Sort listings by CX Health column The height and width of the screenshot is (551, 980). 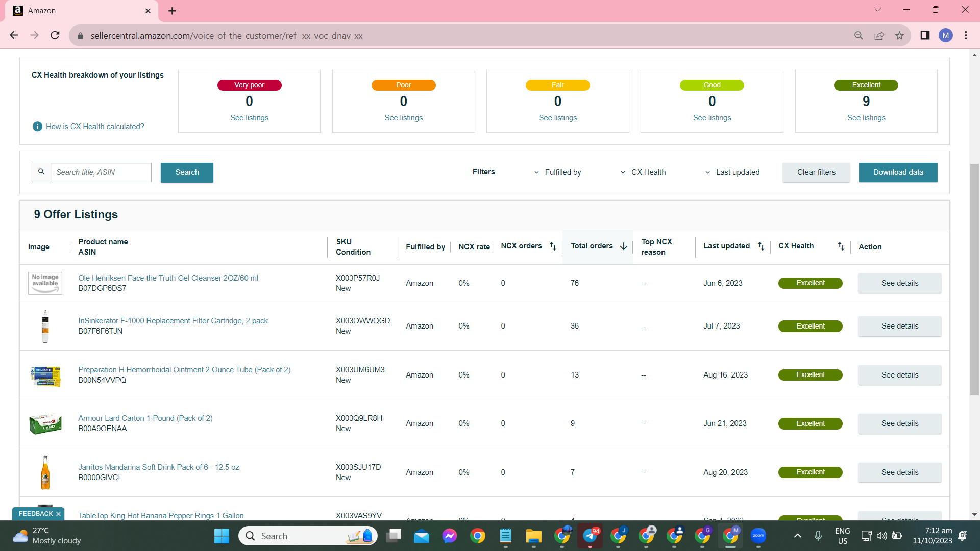point(841,246)
